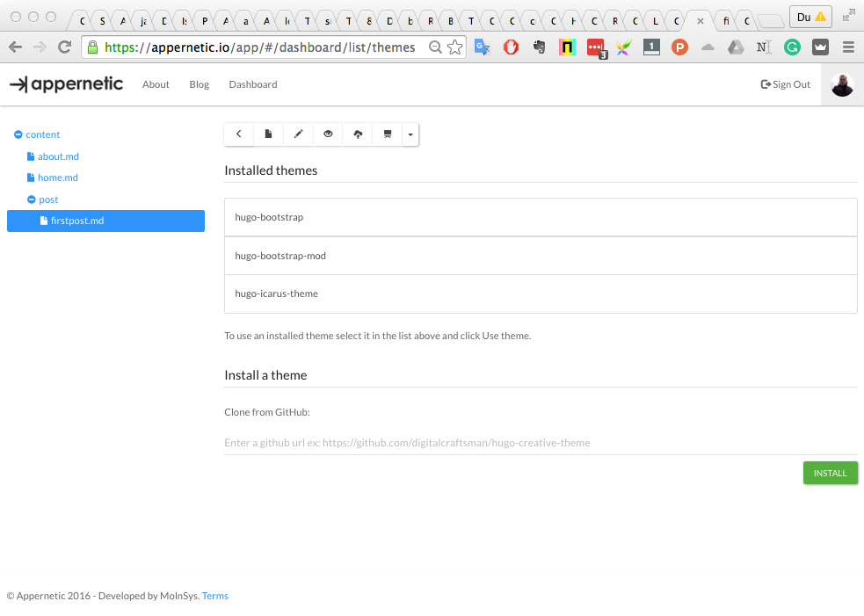The height and width of the screenshot is (616, 864).
Task: Click the gray cloud extension icon
Action: (708, 47)
